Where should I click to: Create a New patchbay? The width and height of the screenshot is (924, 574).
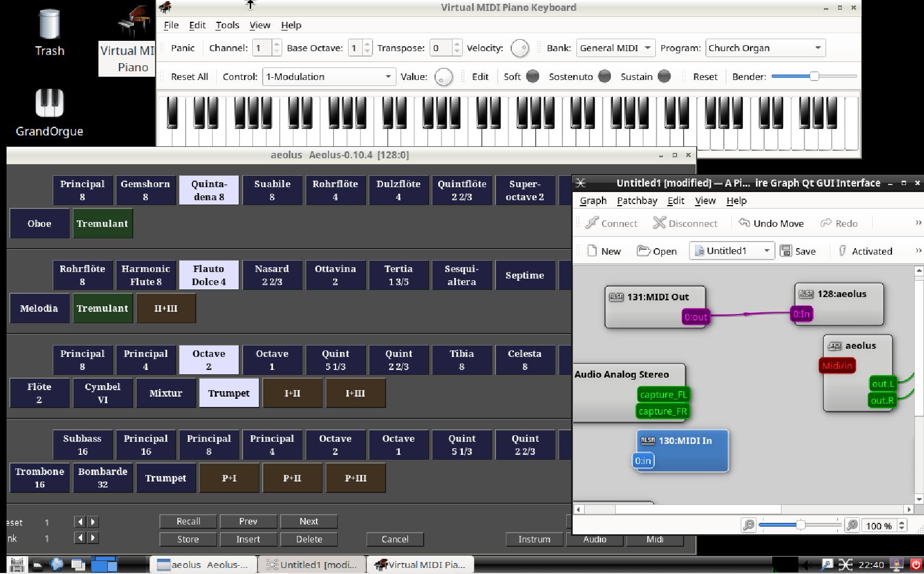pos(604,251)
